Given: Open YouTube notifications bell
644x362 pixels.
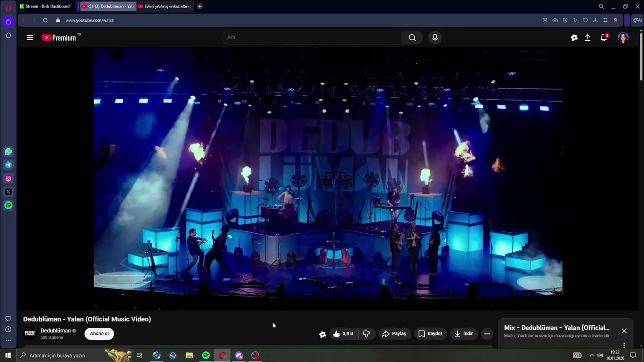Looking at the screenshot, I should (x=604, y=38).
